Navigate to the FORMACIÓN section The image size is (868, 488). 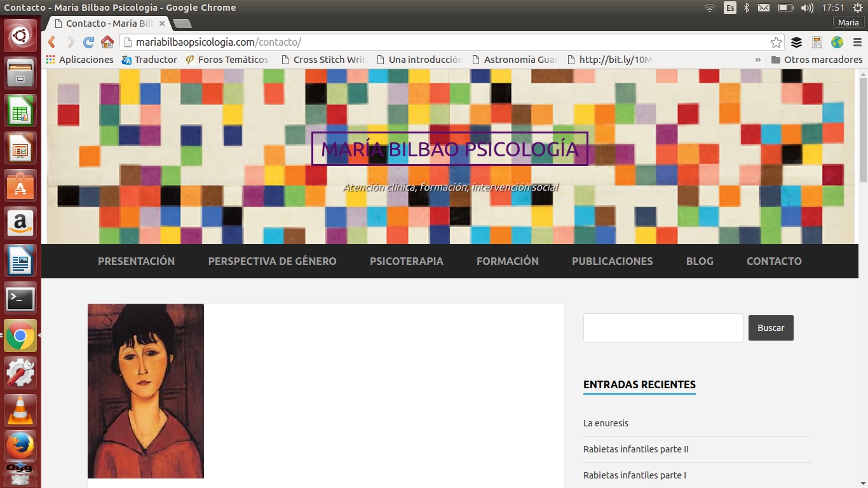[x=507, y=261]
